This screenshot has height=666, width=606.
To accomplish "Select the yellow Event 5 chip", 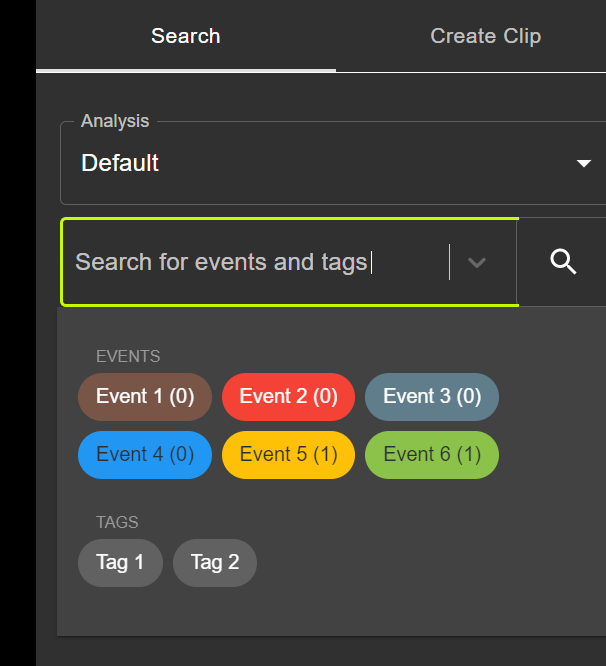I will (288, 454).
